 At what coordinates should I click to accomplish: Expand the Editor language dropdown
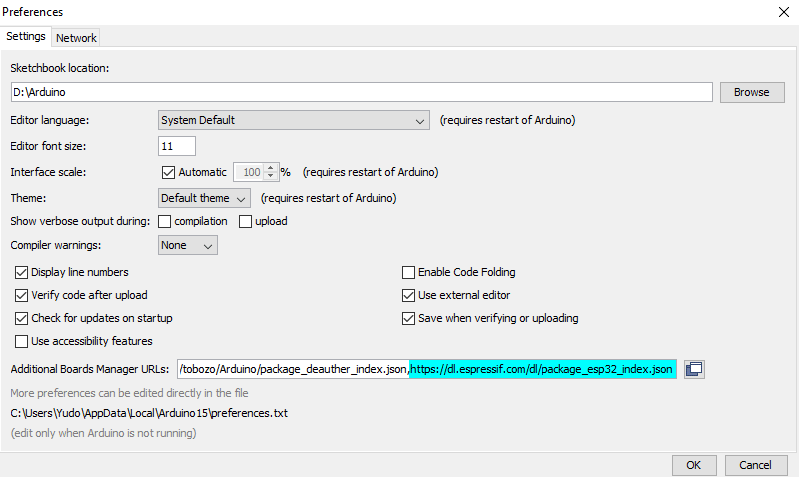pos(294,120)
